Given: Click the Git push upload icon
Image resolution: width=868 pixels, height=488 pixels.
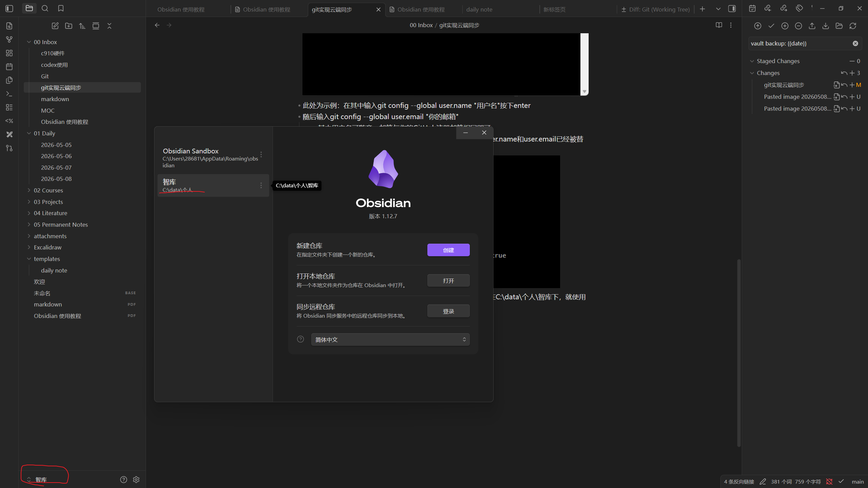Looking at the screenshot, I should (x=812, y=26).
